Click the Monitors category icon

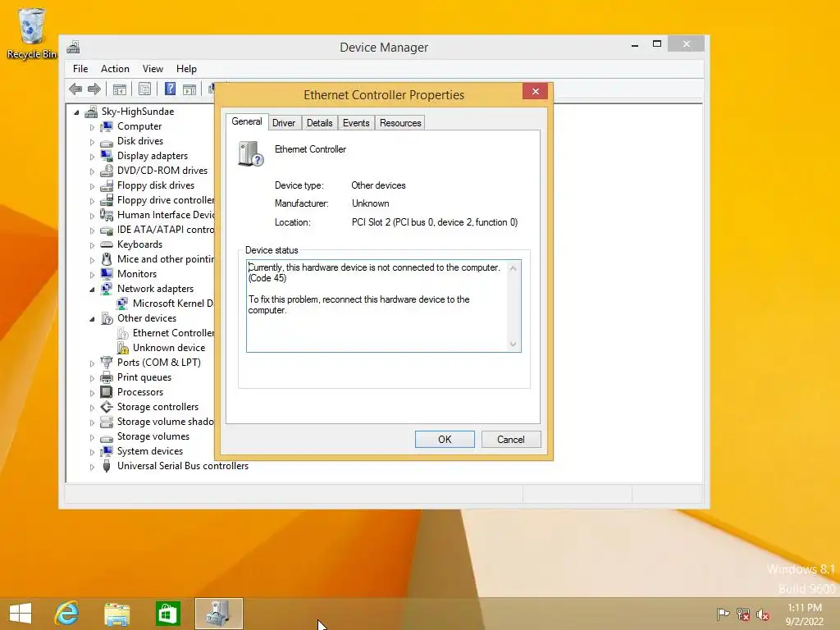click(x=107, y=274)
